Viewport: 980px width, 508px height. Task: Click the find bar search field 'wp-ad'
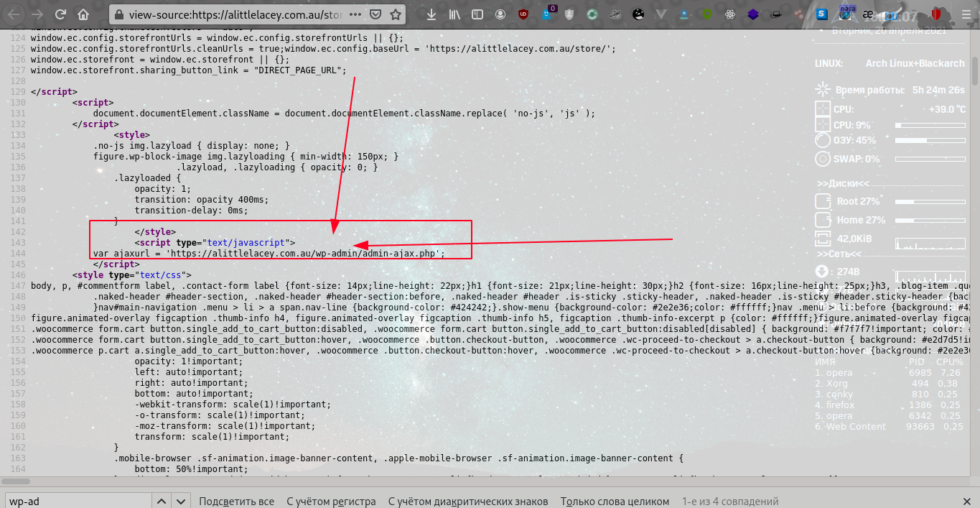pos(79,501)
